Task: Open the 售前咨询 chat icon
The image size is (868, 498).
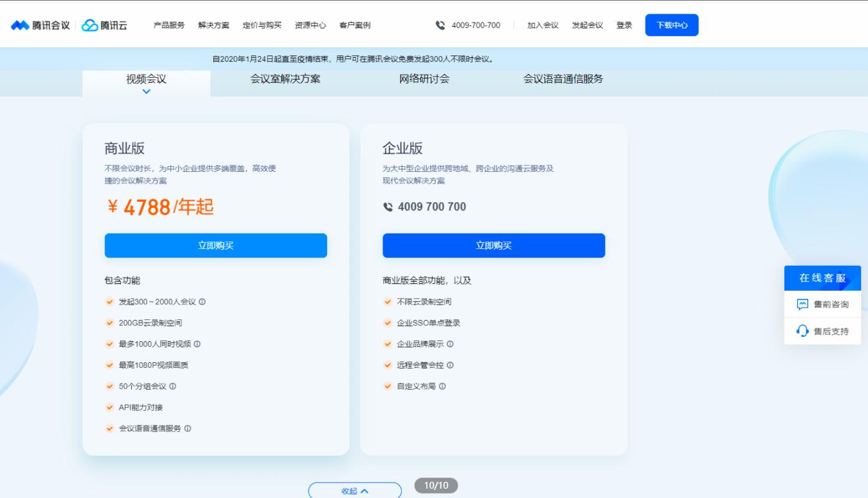Action: (x=803, y=304)
